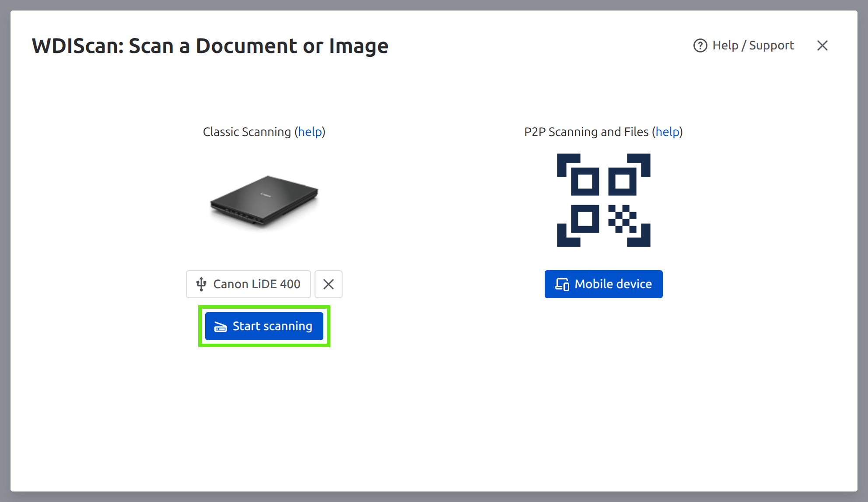Click the devices icon on Mobile device

[562, 284]
